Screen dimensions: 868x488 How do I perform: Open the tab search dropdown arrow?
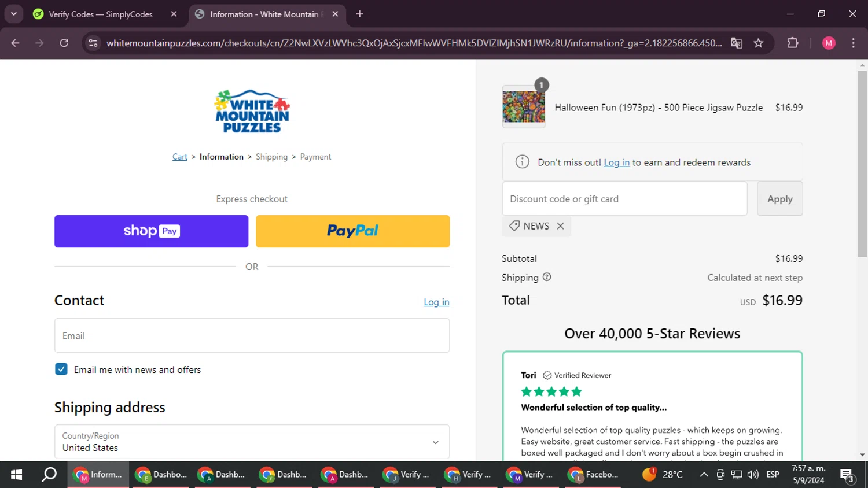point(13,14)
